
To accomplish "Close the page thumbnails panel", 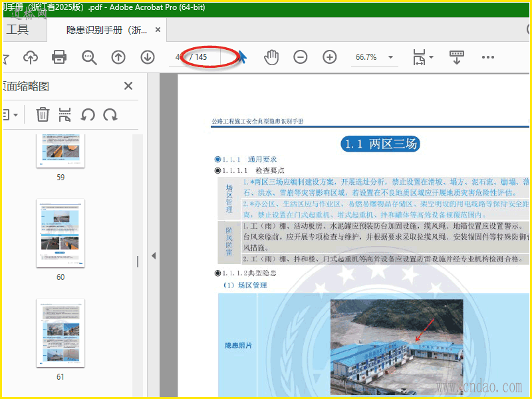I will 128,86.
